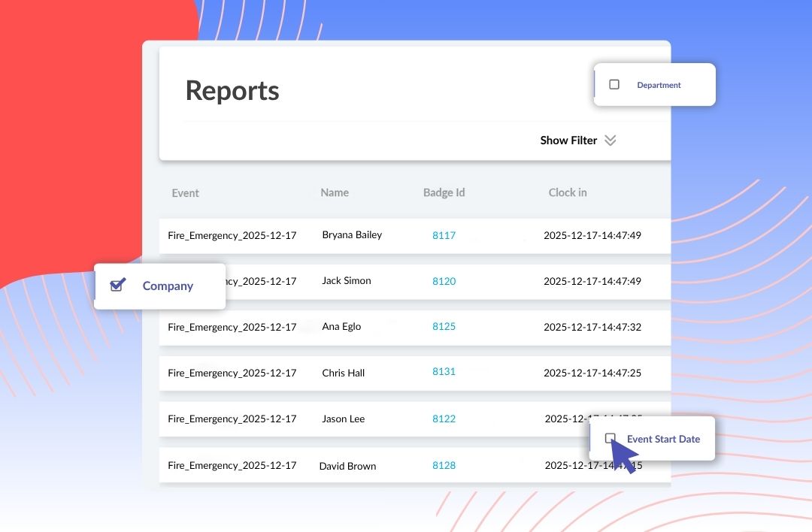Click the Reports page heading
Viewport: 812px width, 532px height.
[x=232, y=91]
